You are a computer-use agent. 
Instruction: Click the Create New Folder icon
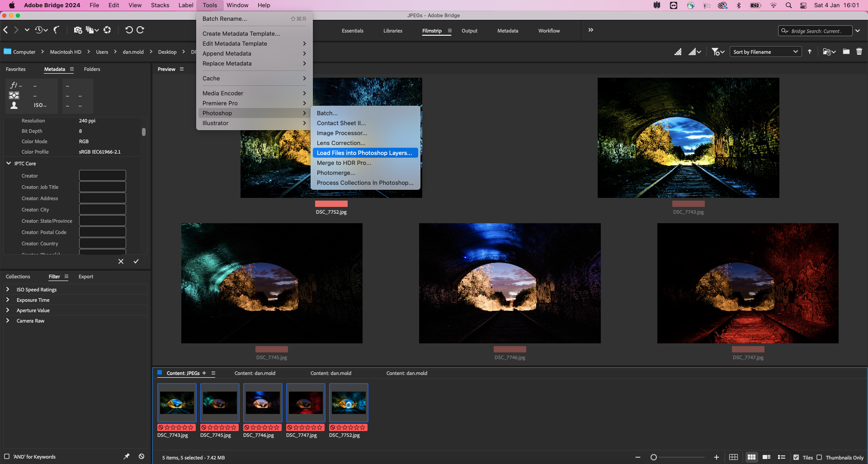(x=846, y=52)
